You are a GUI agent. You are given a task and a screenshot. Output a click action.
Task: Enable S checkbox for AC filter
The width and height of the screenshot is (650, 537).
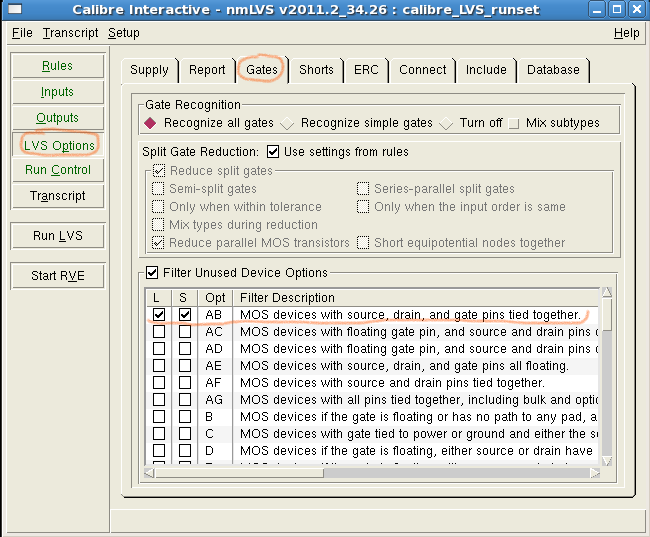(185, 332)
